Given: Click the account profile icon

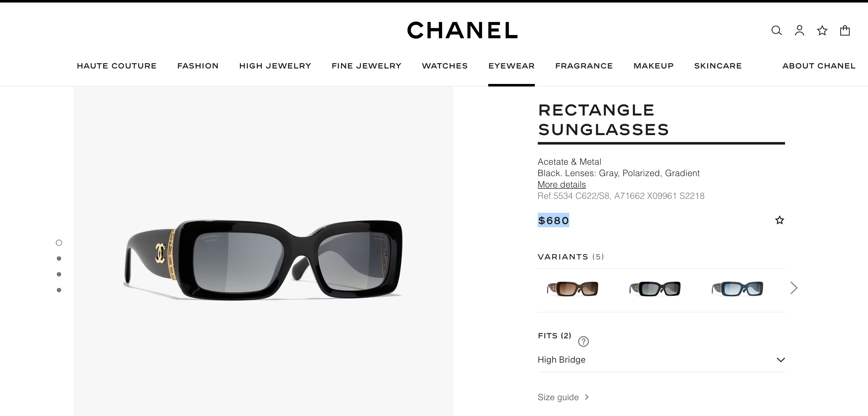Looking at the screenshot, I should pos(799,31).
